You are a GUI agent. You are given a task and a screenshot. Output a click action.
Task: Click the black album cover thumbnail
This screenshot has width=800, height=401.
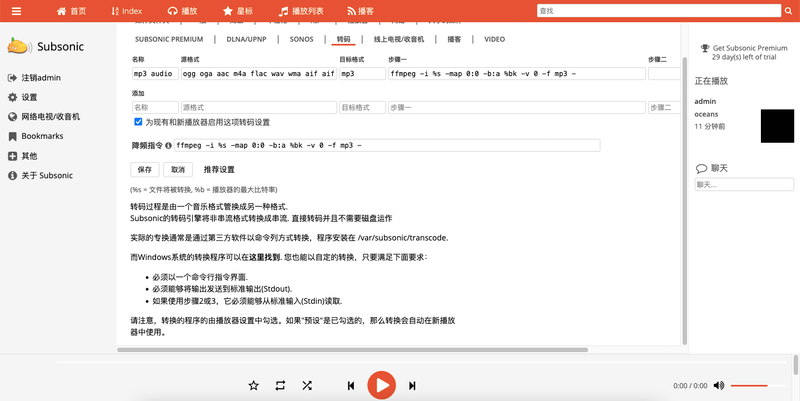[x=777, y=126]
